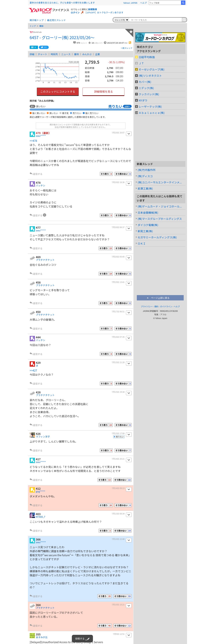Image resolution: width=215 pixels, height=644 pixels.
Task: Click the 100% 売りたい badge
Action: pyautogui.click(x=127, y=106)
